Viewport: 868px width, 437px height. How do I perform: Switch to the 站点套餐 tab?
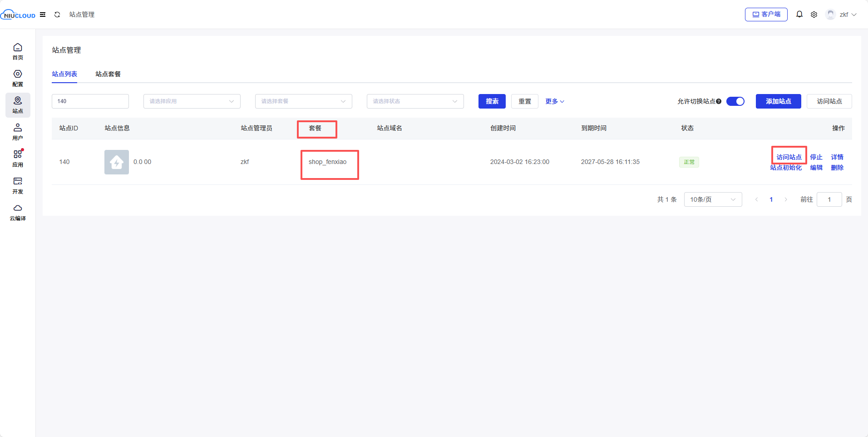coord(108,74)
